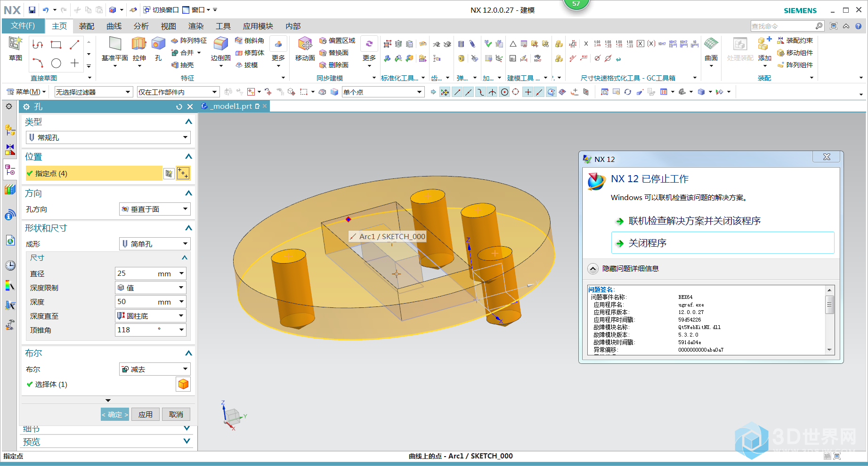Toggle the quadrant point snap icon
This screenshot has width=868, height=466.
coord(516,92)
